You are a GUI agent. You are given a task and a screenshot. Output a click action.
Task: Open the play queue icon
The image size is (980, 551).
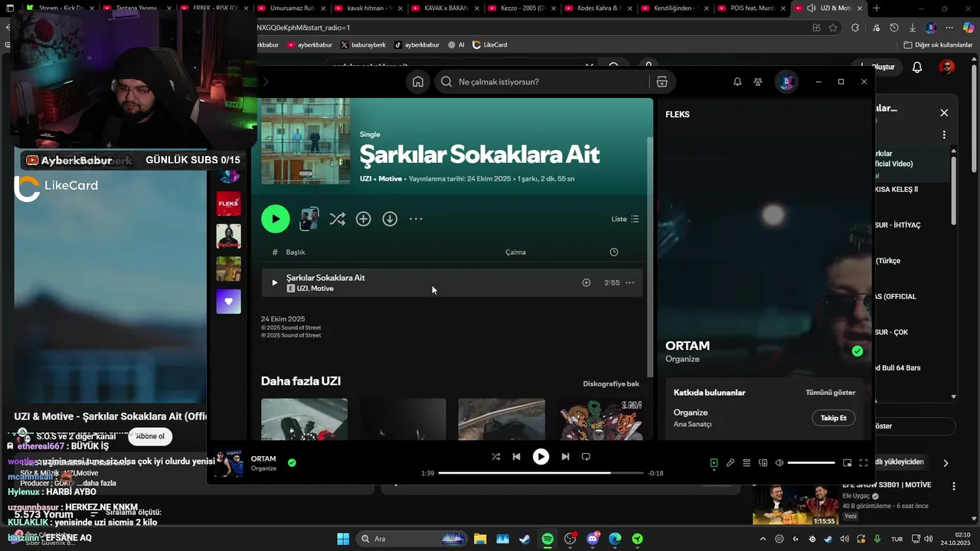(x=746, y=463)
